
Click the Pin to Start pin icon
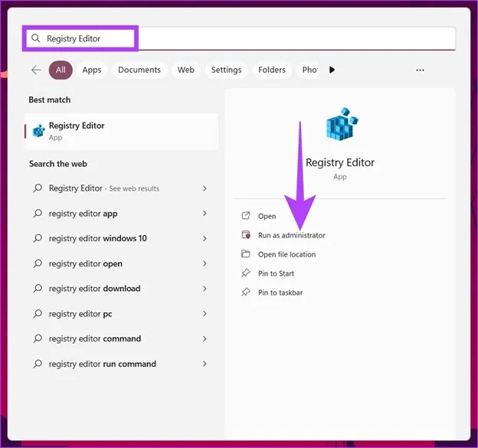coord(246,273)
